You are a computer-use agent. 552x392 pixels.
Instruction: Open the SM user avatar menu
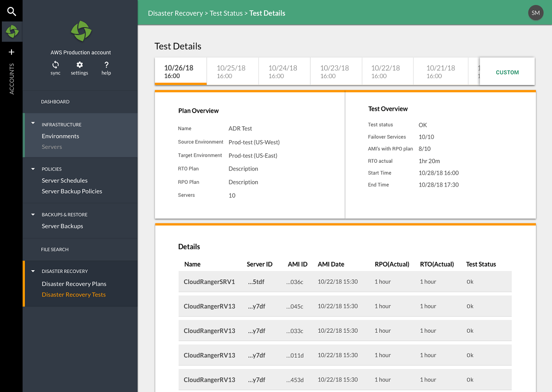[x=535, y=13]
